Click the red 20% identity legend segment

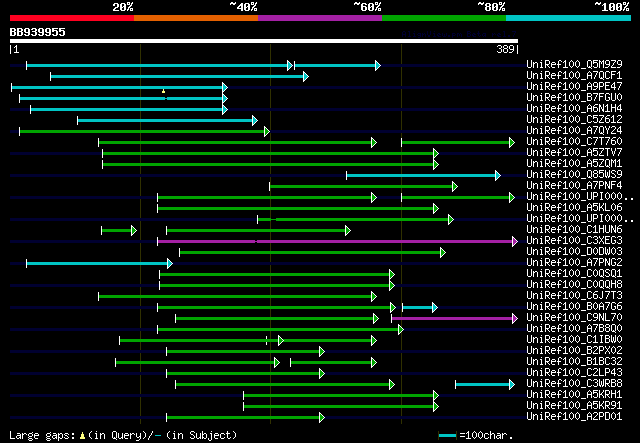tap(72, 18)
